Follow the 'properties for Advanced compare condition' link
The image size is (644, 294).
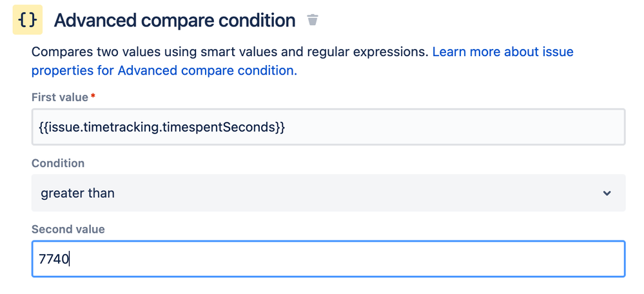[164, 71]
